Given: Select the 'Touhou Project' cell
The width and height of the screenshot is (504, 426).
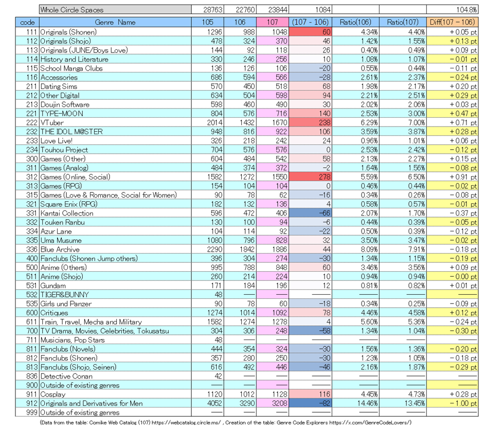Looking at the screenshot, I should [115, 150].
